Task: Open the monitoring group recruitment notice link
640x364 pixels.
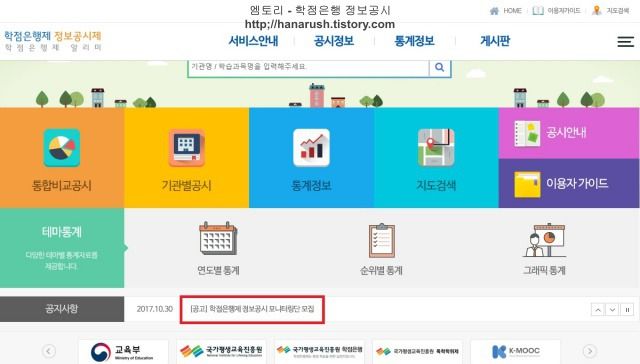Action: 252,309
